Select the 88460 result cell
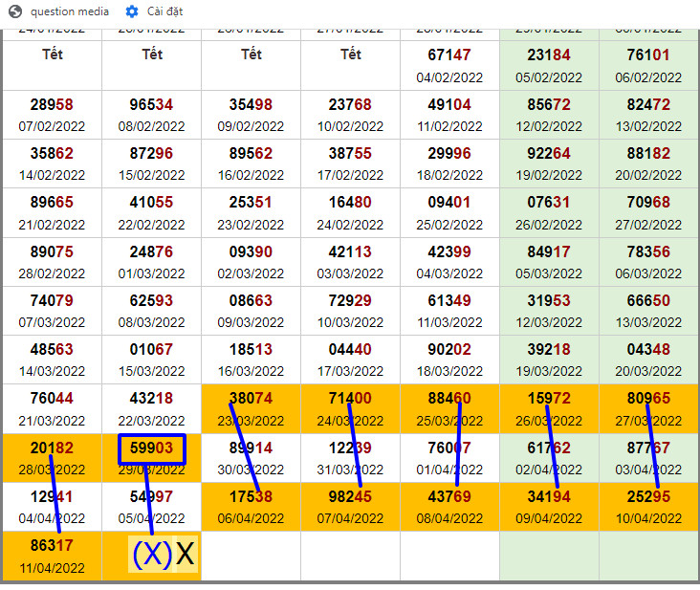 (449, 408)
